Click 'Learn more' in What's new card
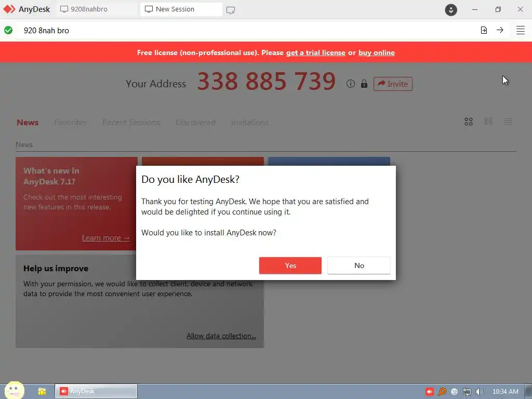The height and width of the screenshot is (399, 532). [x=105, y=238]
